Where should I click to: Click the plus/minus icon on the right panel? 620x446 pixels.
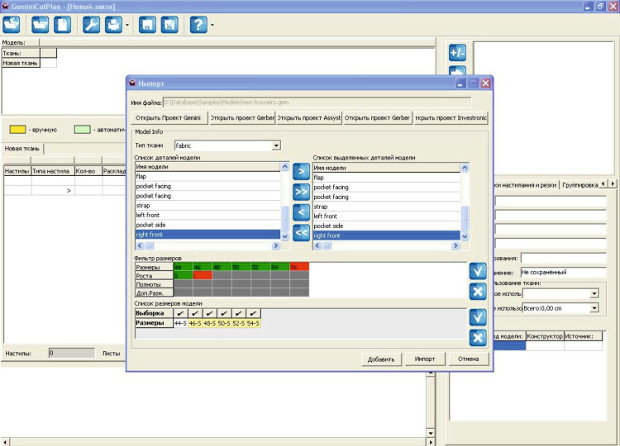point(458,52)
